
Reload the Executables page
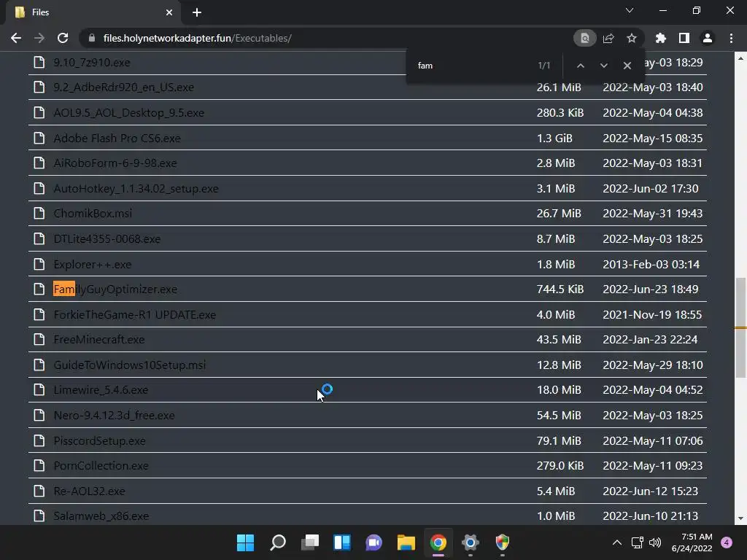click(63, 38)
